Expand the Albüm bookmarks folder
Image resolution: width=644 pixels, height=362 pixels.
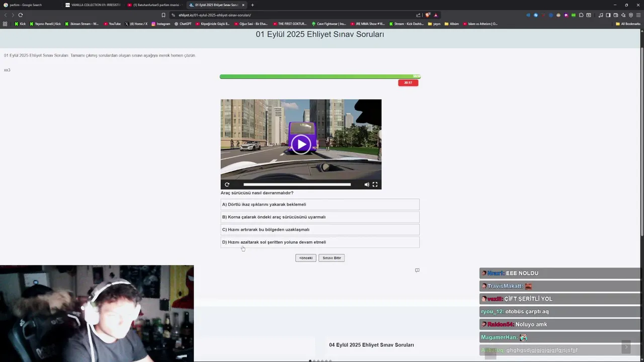click(452, 24)
